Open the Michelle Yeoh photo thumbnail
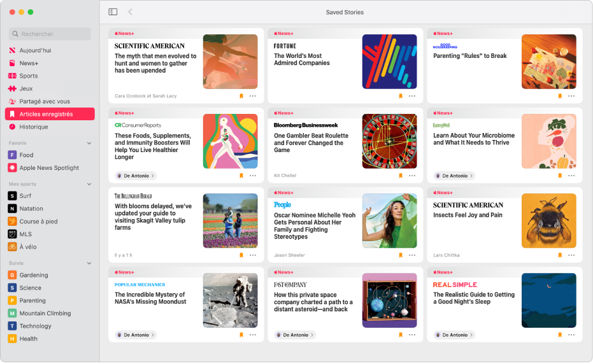 390,221
